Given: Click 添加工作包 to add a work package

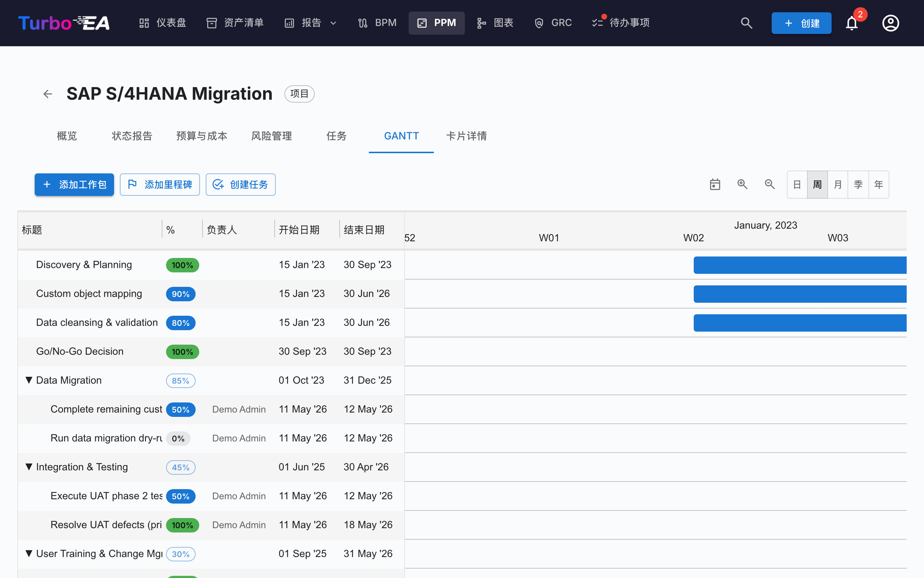Looking at the screenshot, I should [x=74, y=185].
